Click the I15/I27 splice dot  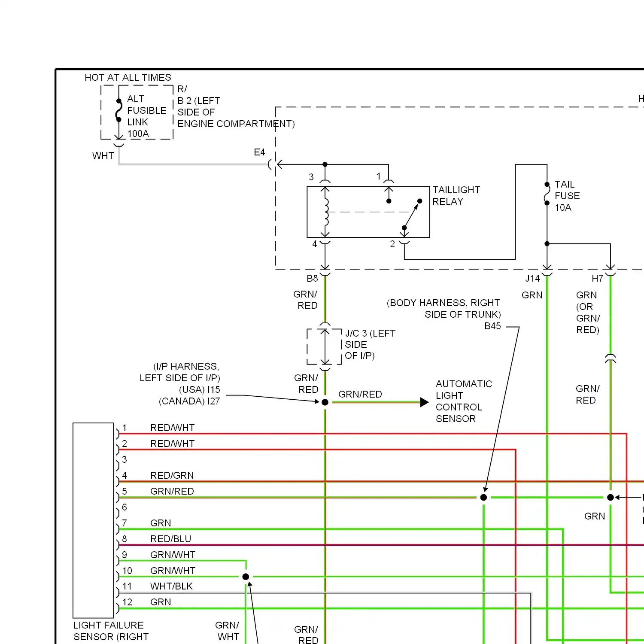[x=325, y=402]
